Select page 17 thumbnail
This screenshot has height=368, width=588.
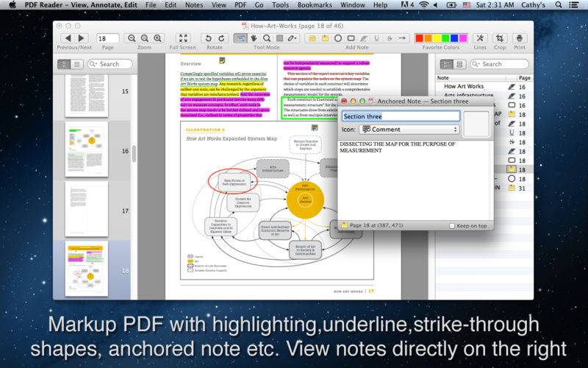tap(86, 209)
